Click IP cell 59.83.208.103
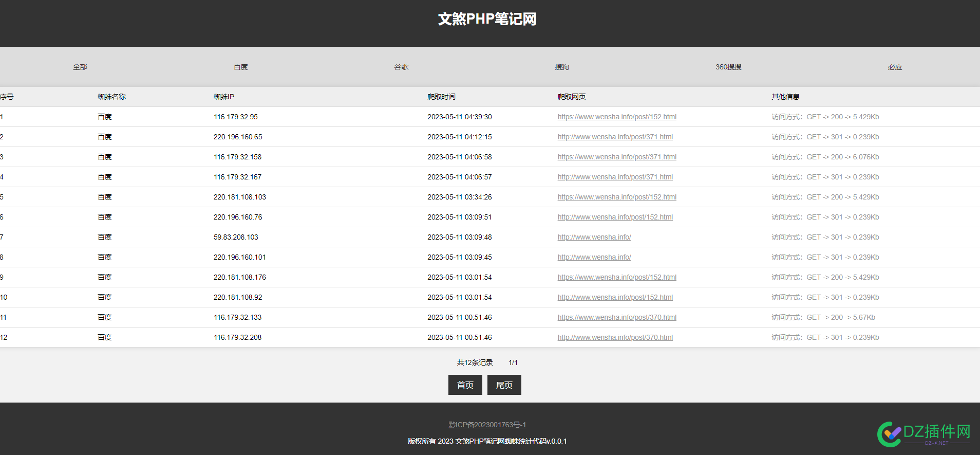The image size is (980, 455). [236, 237]
